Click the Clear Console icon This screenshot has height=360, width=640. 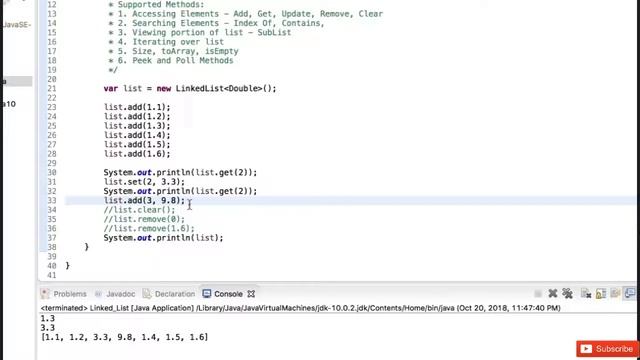coord(586,293)
